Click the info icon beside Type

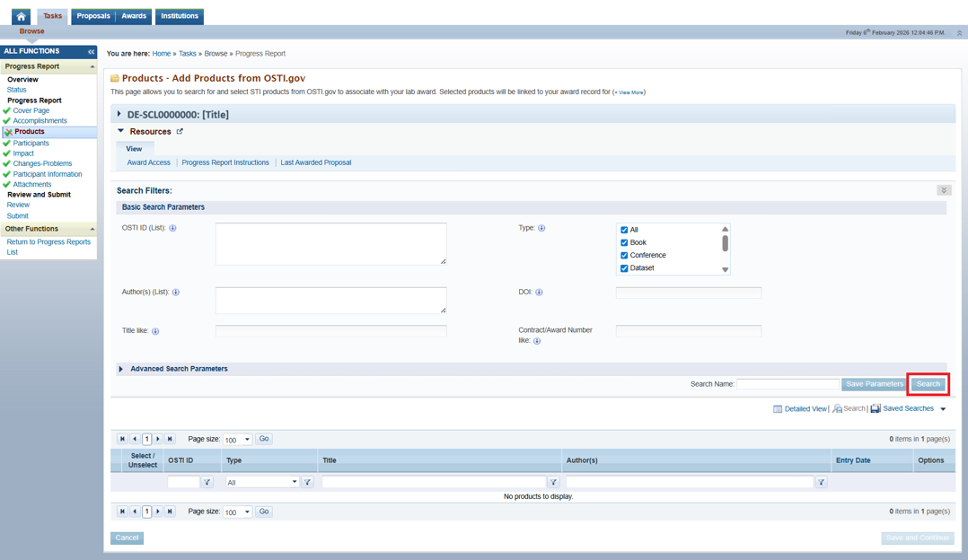[541, 228]
